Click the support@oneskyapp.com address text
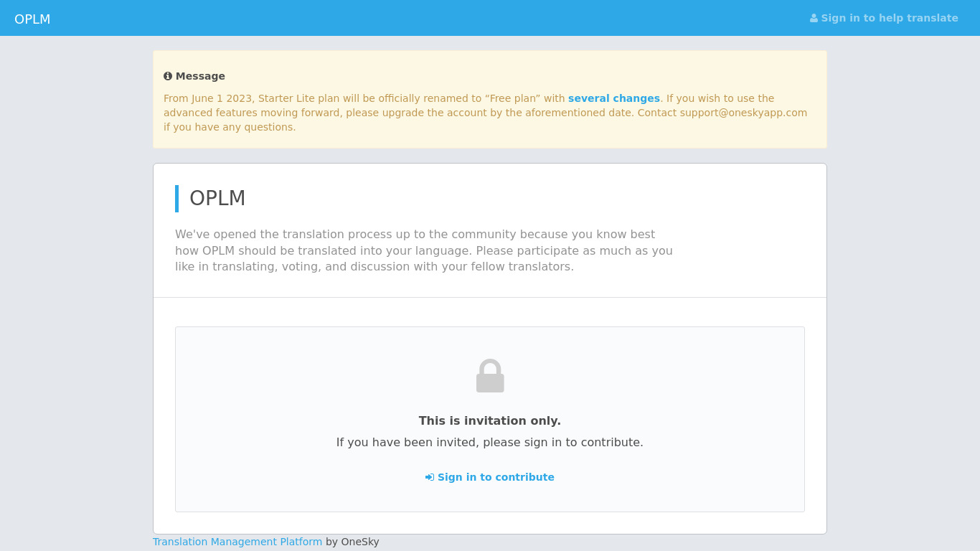The width and height of the screenshot is (980, 551). (743, 113)
